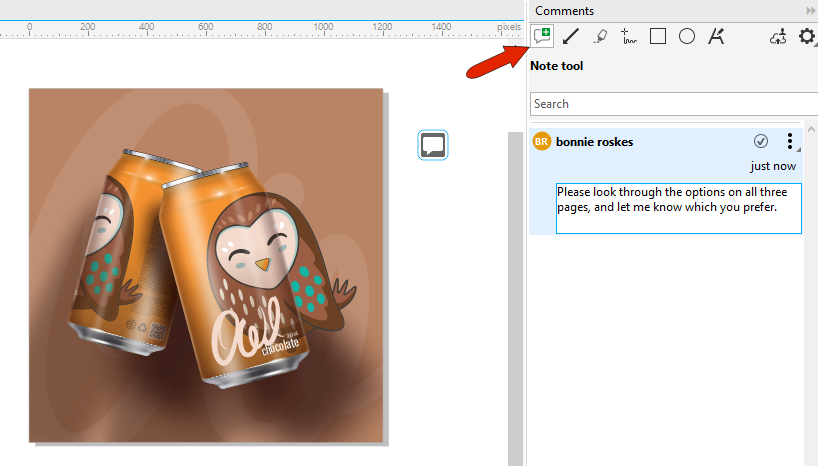Click the comments list scrollbar up arrow
818x466 pixels.
[811, 129]
